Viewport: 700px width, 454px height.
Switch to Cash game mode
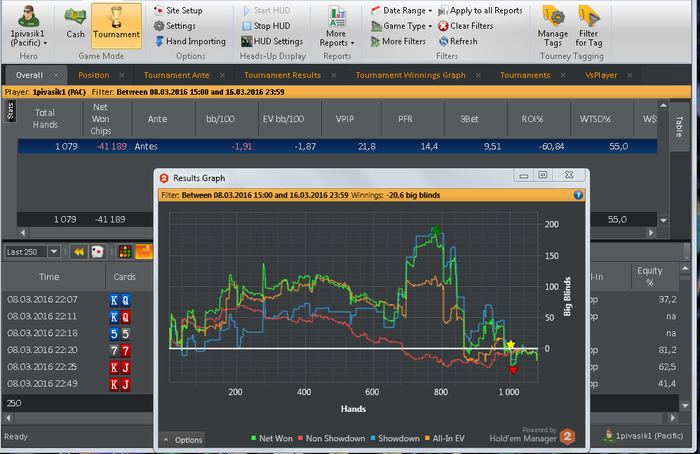click(x=75, y=22)
